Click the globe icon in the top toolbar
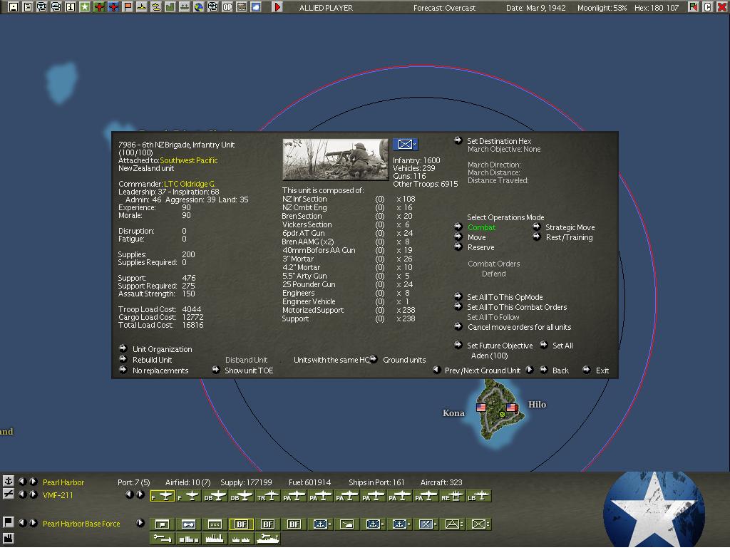The height and width of the screenshot is (560, 730). pos(198,7)
